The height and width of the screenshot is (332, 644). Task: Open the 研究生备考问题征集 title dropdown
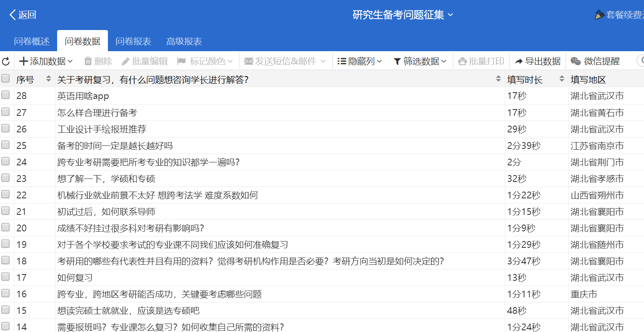point(402,15)
